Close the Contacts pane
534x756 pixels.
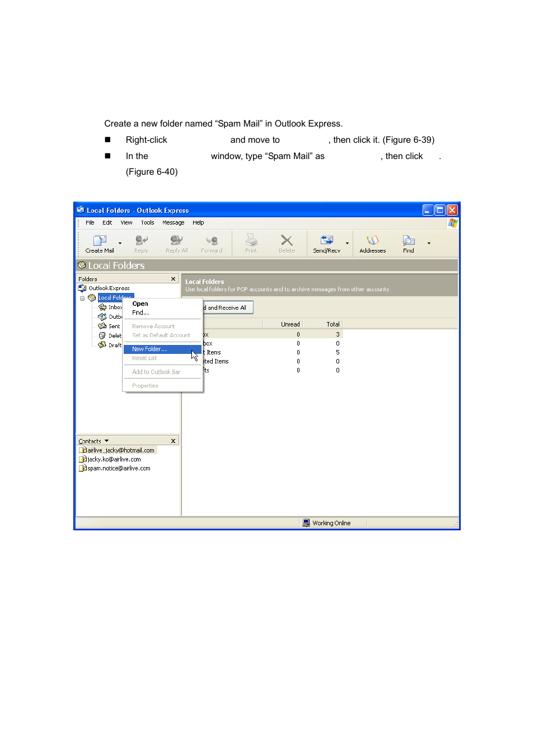pyautogui.click(x=173, y=441)
